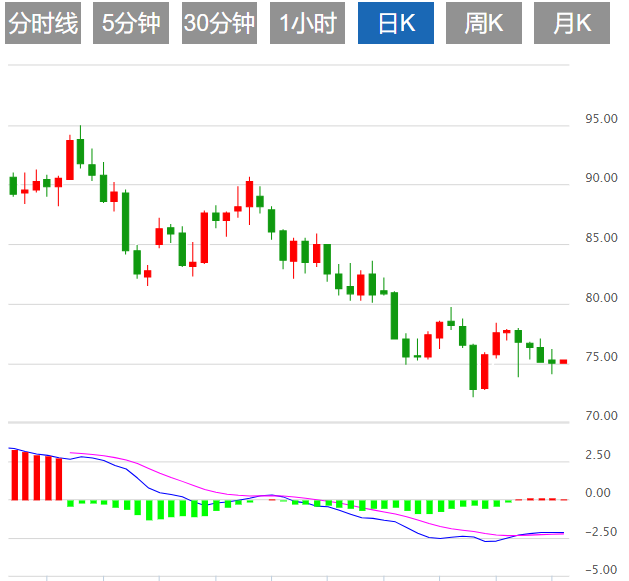Click the candlestick with the highest wick

[80, 151]
